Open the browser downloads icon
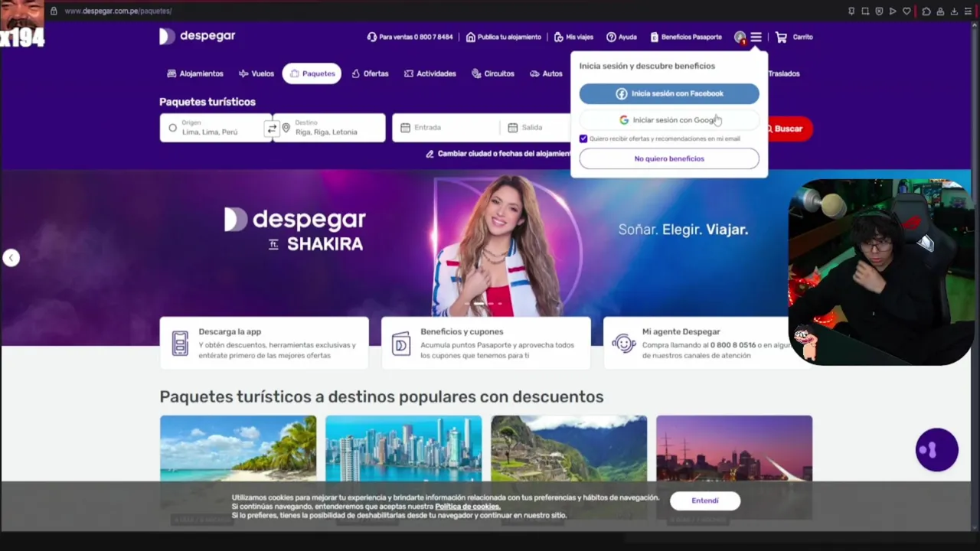The height and width of the screenshot is (551, 980). (x=954, y=11)
